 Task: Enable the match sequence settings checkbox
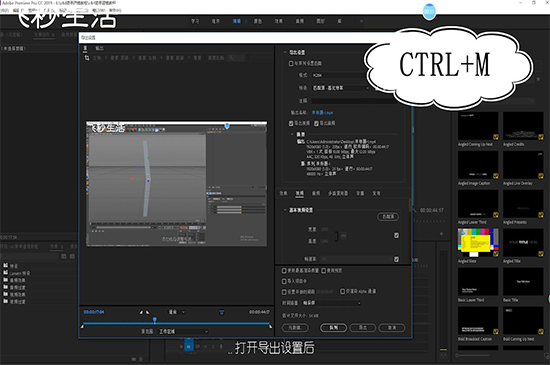[291, 63]
